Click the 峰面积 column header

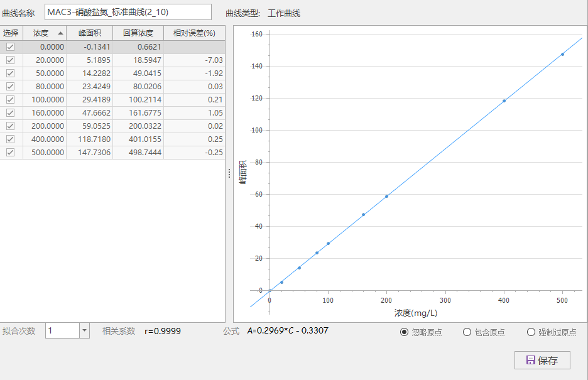[x=90, y=33]
